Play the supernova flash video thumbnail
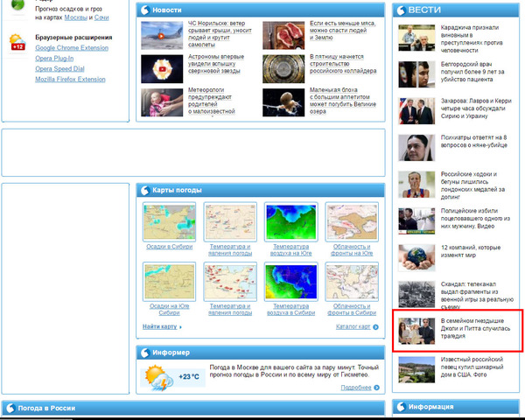The image size is (525, 420). [162, 69]
